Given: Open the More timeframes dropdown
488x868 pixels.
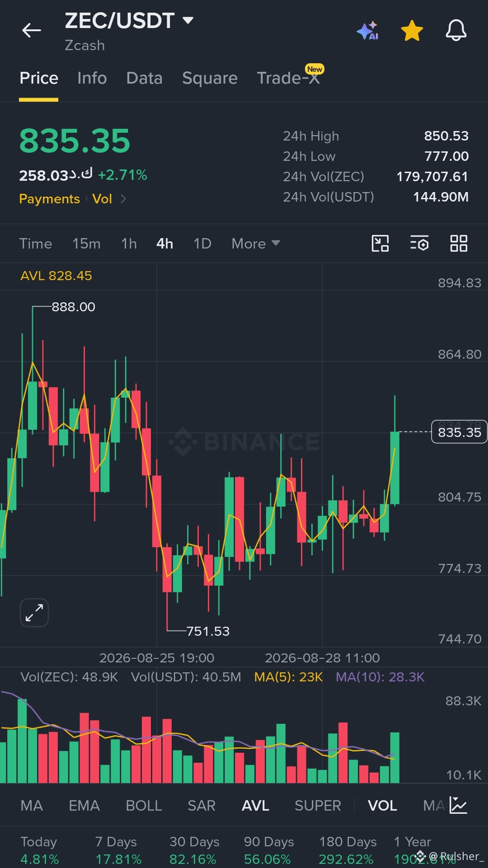Looking at the screenshot, I should (256, 244).
